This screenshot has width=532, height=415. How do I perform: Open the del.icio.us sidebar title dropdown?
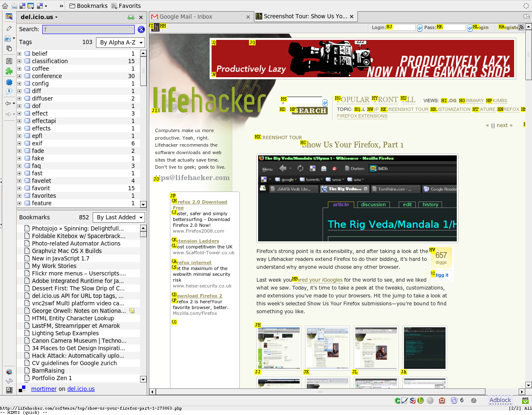(x=39, y=17)
